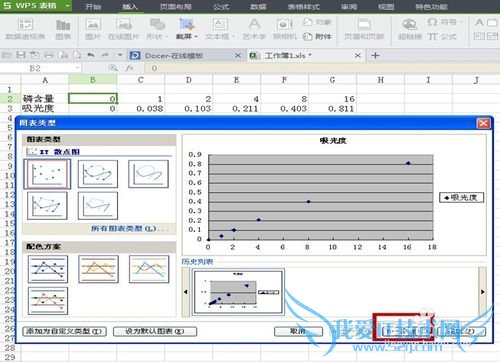500x362 pixels.
Task: Expand the 截屏 dropdown arrow
Action: 196,37
